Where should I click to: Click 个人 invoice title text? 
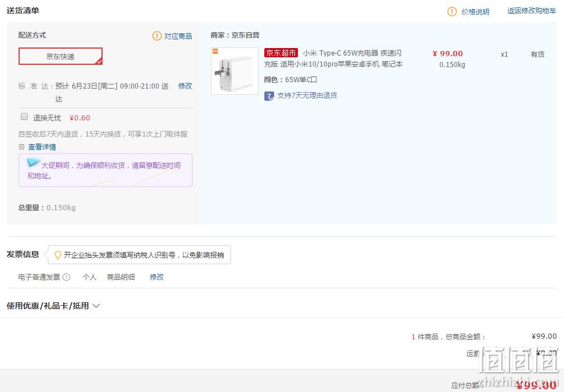pos(90,277)
